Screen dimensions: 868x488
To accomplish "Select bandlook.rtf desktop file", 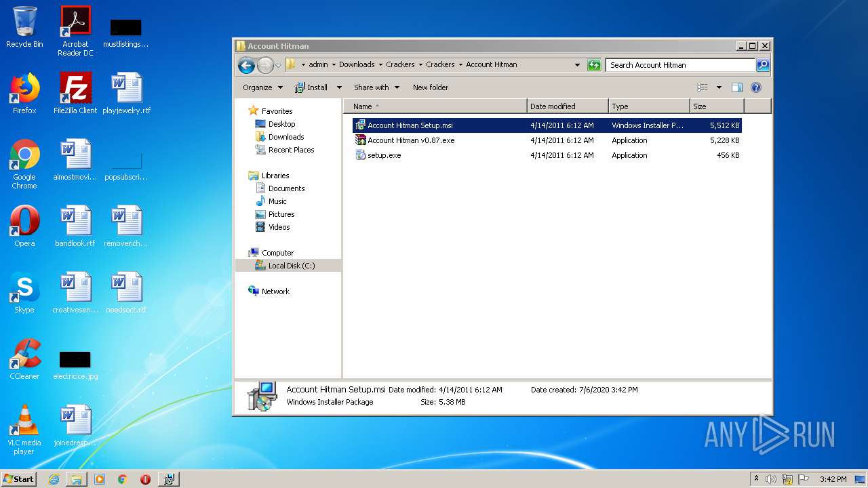I will 75,226.
